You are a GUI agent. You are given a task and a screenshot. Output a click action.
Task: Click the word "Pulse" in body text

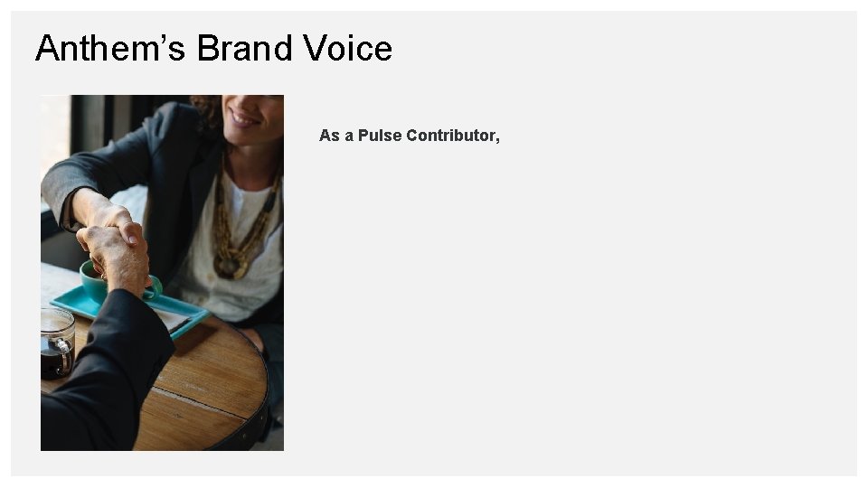point(380,136)
